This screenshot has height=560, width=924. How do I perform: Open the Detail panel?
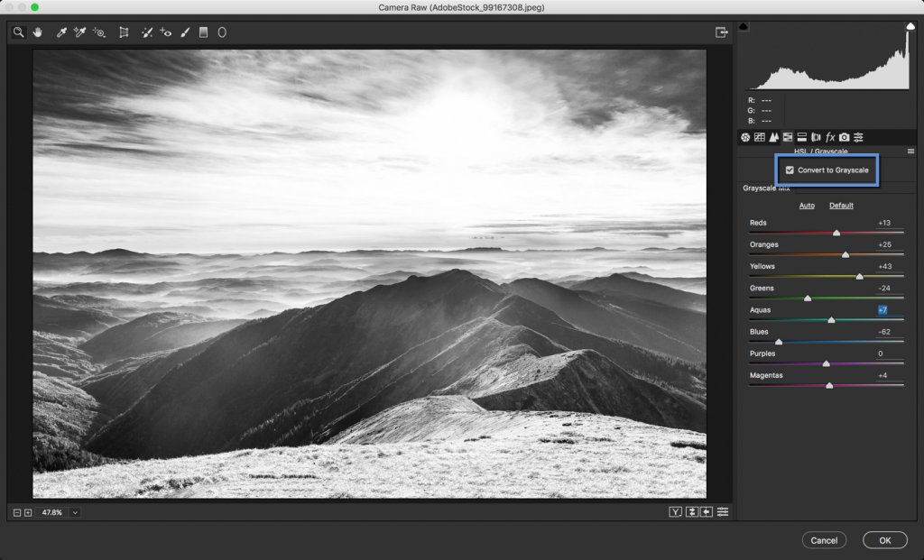[775, 137]
